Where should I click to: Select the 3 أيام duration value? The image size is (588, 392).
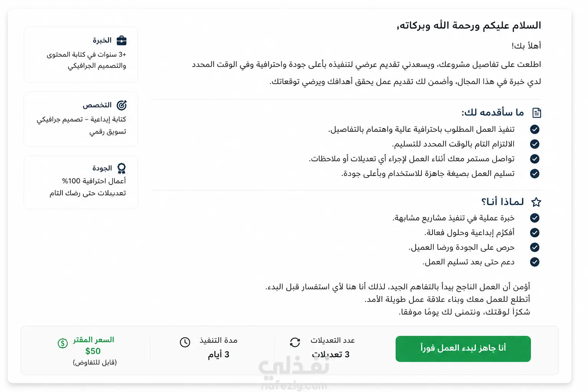tap(219, 354)
